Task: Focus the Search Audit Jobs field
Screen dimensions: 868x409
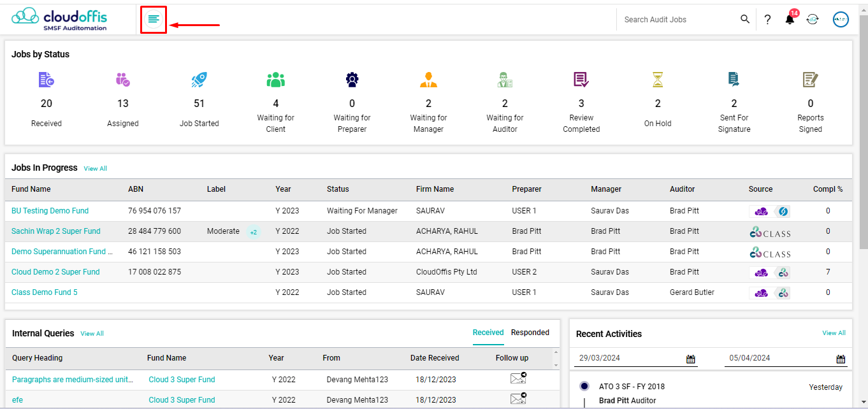Action: pyautogui.click(x=679, y=20)
